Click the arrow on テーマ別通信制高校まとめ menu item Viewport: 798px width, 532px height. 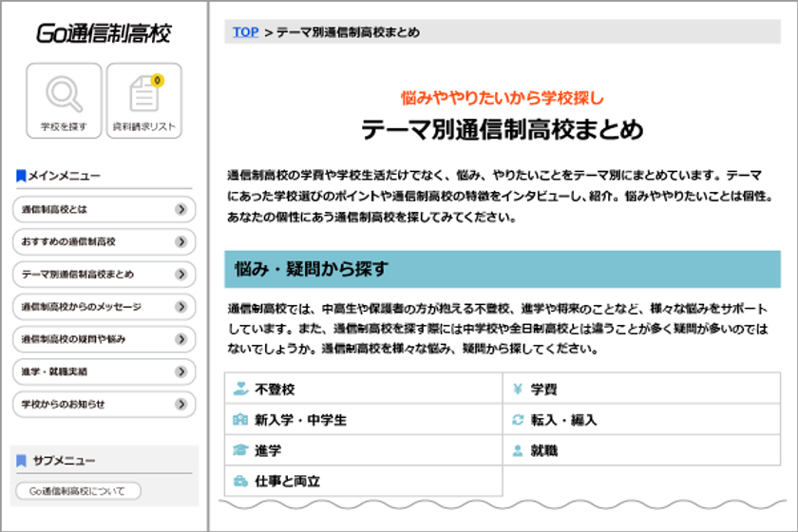click(x=181, y=275)
